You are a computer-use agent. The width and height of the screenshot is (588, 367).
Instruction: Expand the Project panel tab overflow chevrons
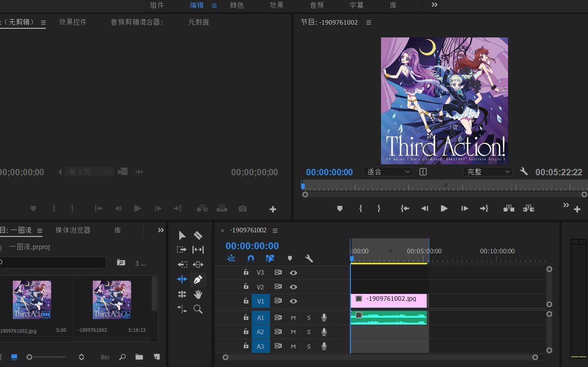tap(161, 230)
